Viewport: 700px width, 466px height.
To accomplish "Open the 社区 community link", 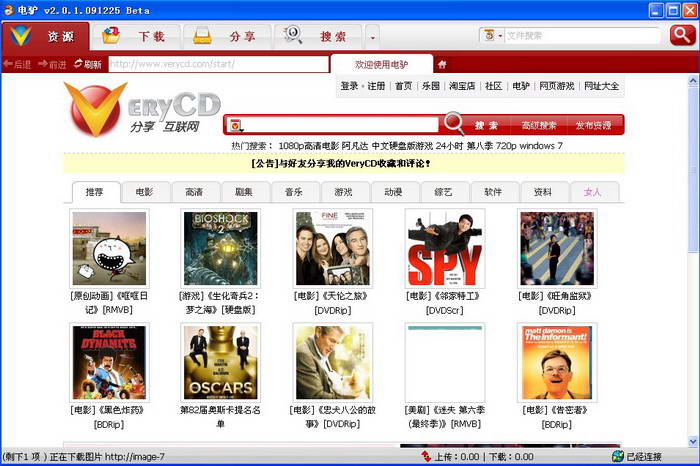I will pos(493,86).
